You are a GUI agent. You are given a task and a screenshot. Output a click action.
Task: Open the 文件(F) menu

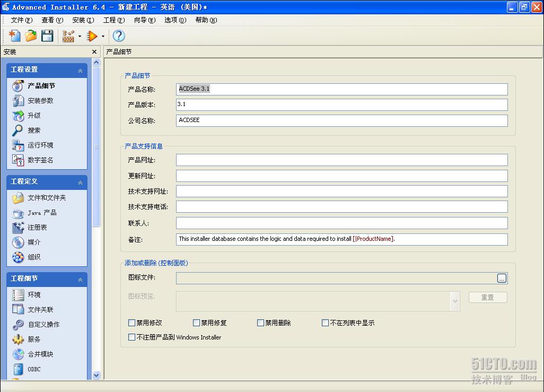[x=22, y=20]
